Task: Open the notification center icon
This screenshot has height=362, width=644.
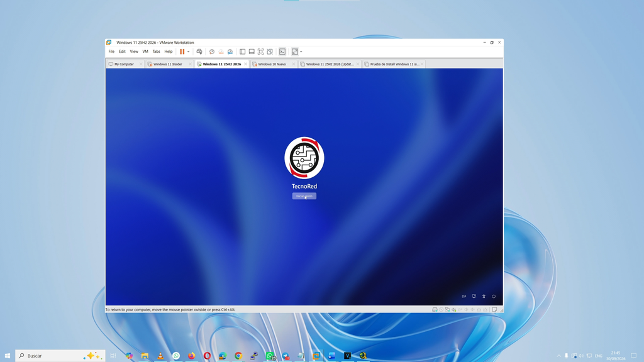Action: (634, 356)
